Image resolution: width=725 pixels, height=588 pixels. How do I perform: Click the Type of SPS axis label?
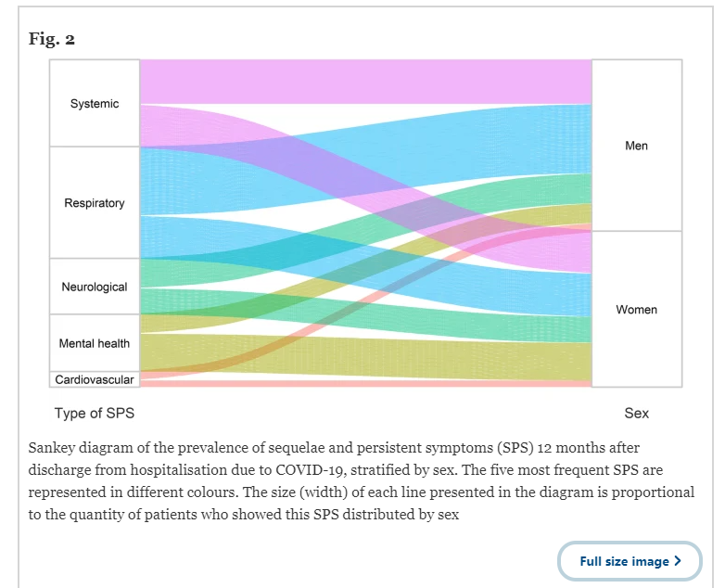tap(95, 413)
